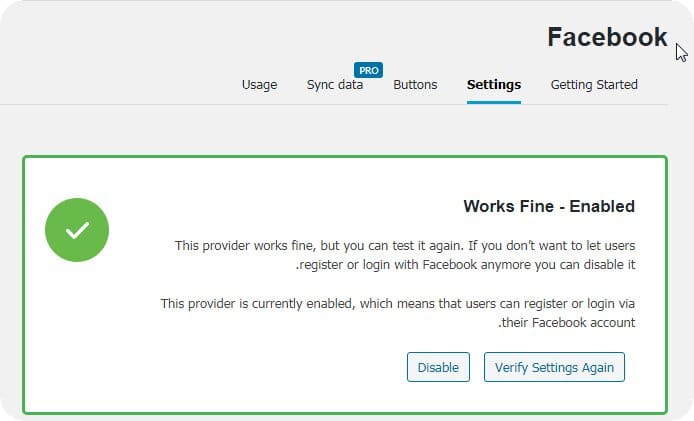The height and width of the screenshot is (421, 694).
Task: Click the Facebook page heading
Action: [x=607, y=38]
